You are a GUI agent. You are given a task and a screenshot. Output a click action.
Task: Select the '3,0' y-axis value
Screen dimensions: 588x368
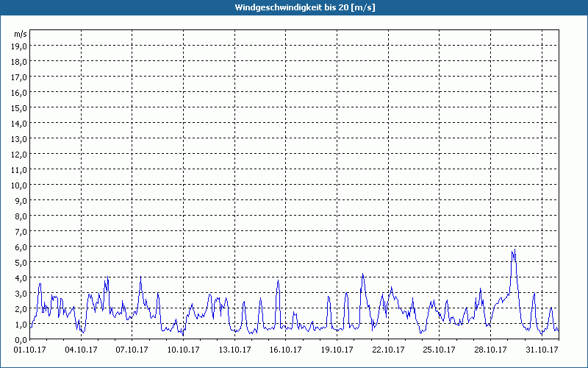point(21,293)
